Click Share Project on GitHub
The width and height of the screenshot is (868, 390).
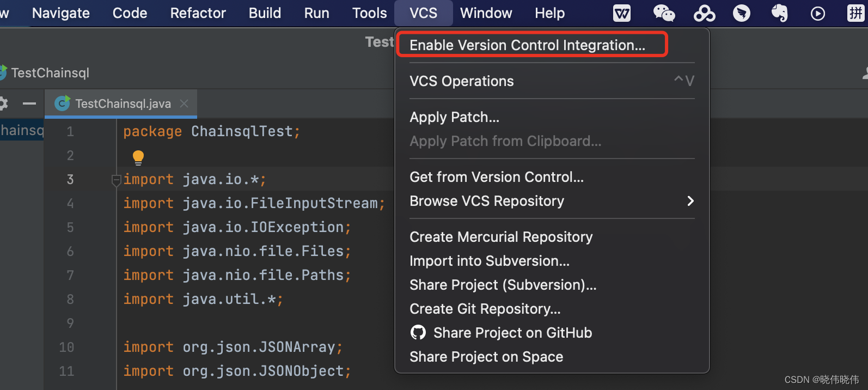(x=512, y=333)
